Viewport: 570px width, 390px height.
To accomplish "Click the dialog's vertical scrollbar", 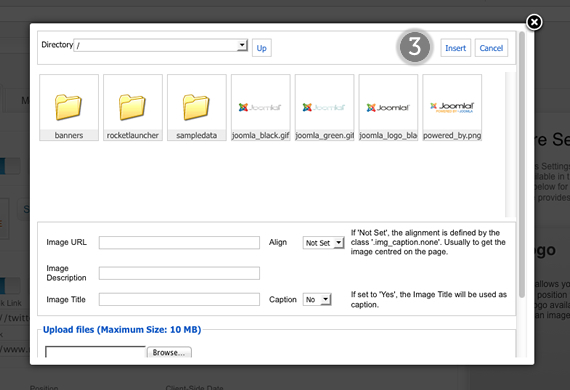I will click(522, 165).
